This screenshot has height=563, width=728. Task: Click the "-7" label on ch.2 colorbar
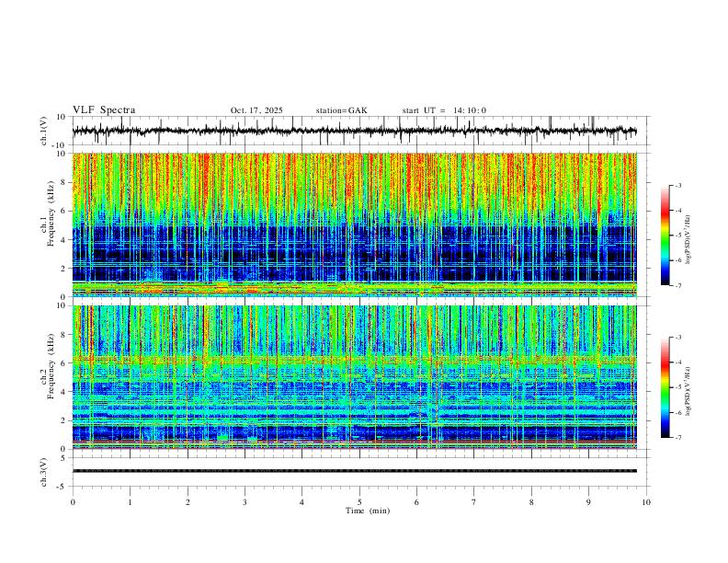(678, 437)
